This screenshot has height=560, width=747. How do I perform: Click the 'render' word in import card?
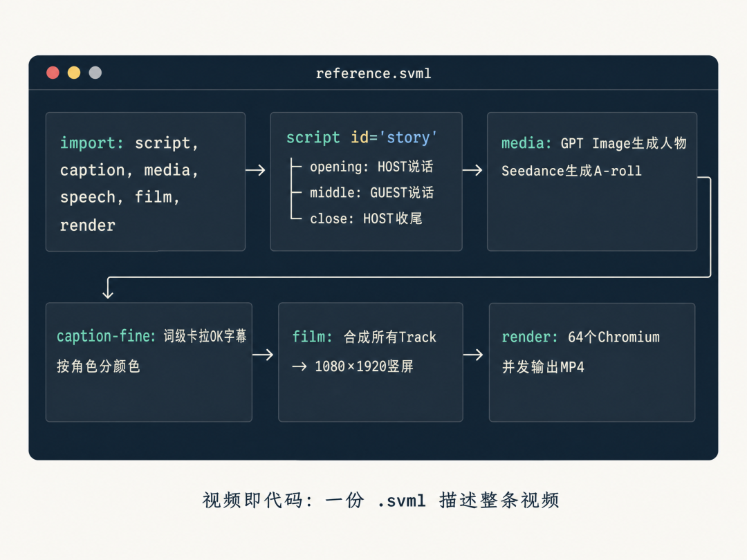click(88, 225)
